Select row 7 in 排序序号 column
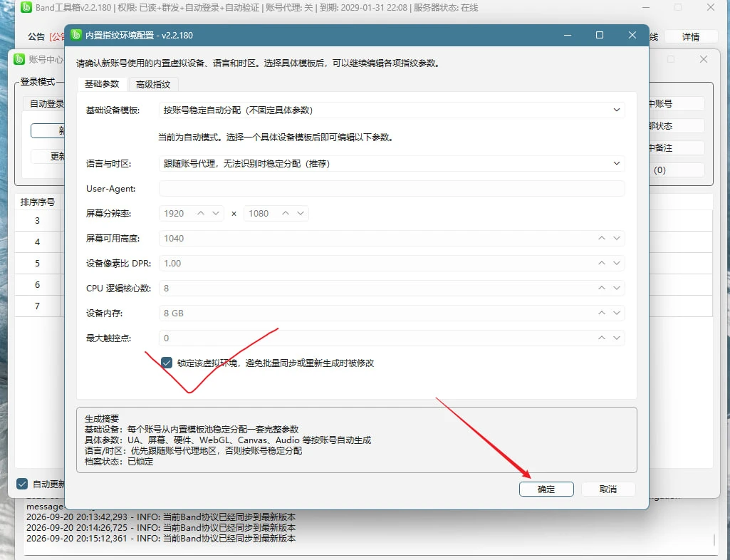The image size is (730, 560). click(37, 306)
